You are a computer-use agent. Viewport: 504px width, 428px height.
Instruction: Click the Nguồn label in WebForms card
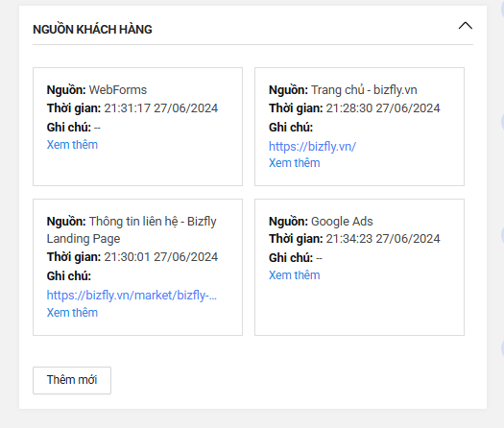[66, 90]
